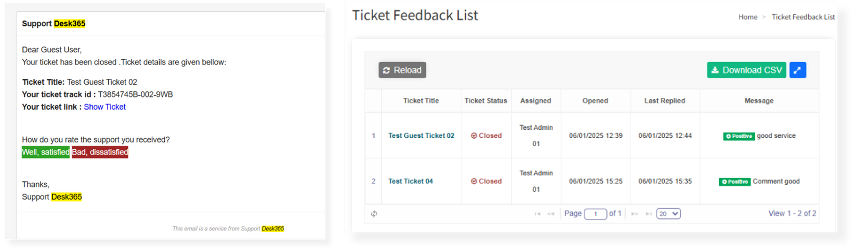This screenshot has height=252, width=868.
Task: Click the blue expand fullscreen icon
Action: (x=797, y=70)
